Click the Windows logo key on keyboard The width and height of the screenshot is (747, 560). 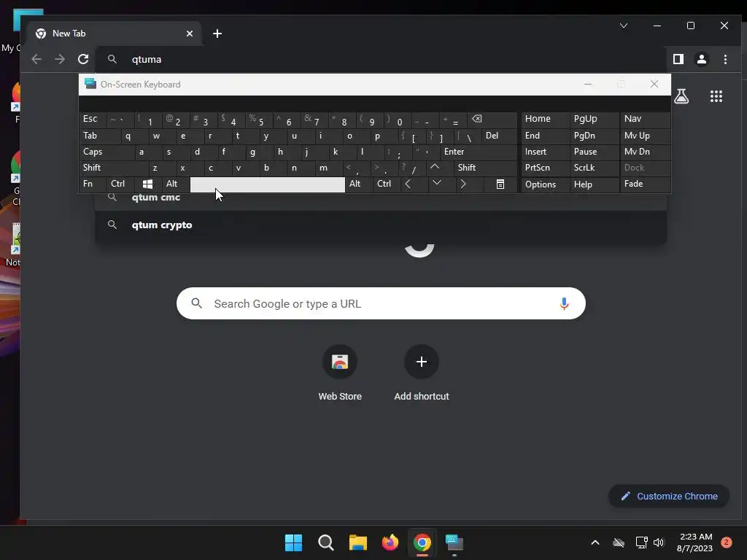click(147, 184)
